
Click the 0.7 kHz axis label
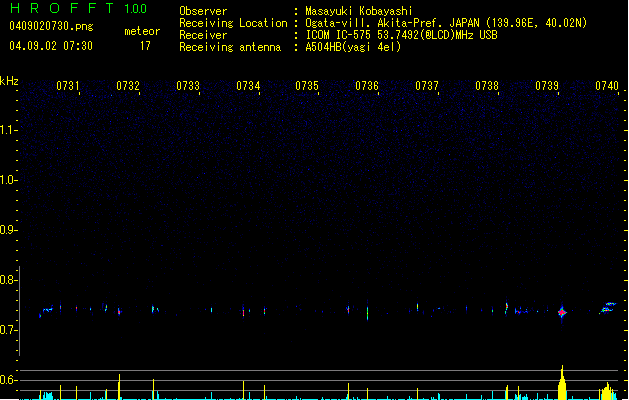(8, 330)
